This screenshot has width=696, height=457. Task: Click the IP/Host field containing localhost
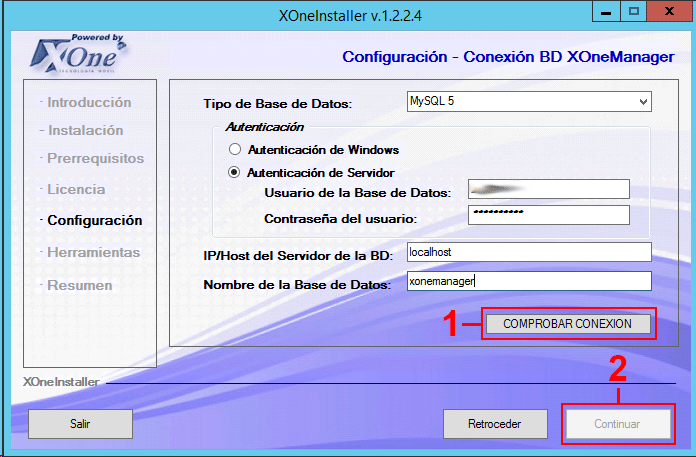[529, 252]
